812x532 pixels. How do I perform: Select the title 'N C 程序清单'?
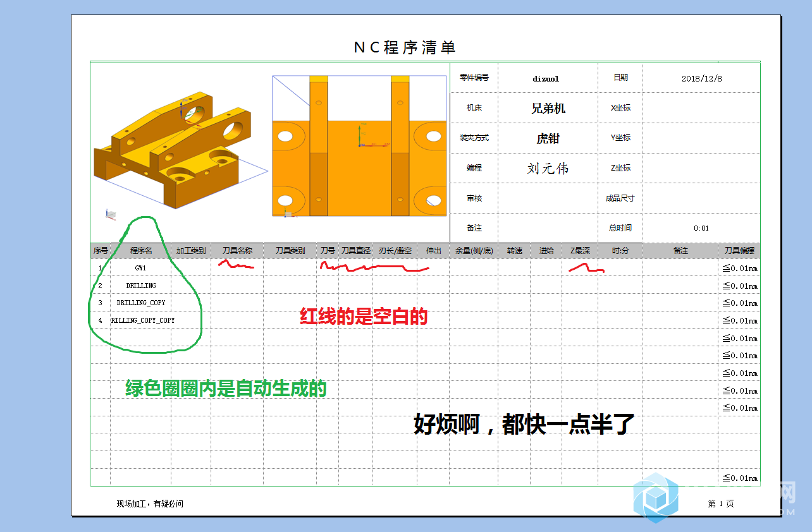[x=404, y=47]
